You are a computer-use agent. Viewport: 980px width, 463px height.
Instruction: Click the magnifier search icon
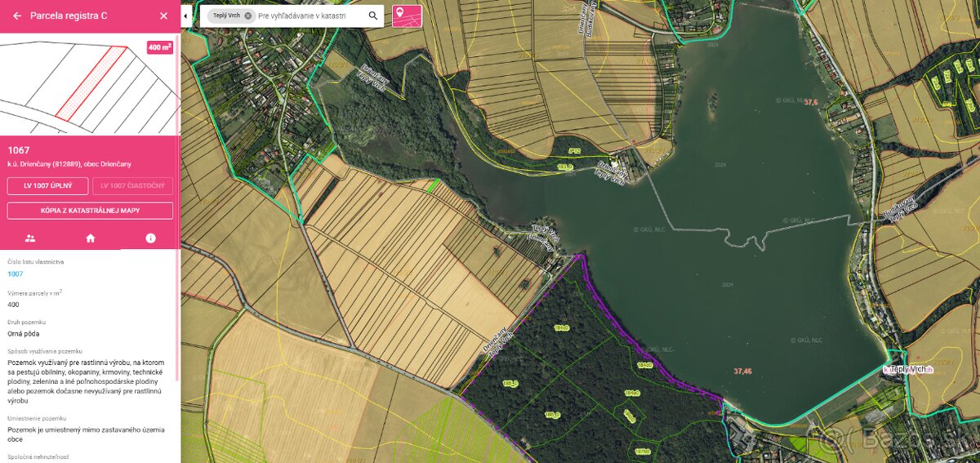(373, 16)
